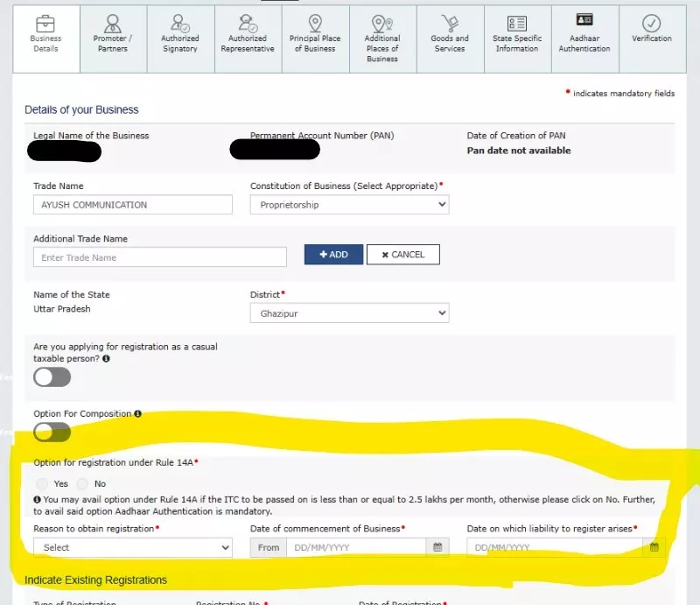Open calendar for Date of commencement of Business
This screenshot has width=700, height=605.
438,547
